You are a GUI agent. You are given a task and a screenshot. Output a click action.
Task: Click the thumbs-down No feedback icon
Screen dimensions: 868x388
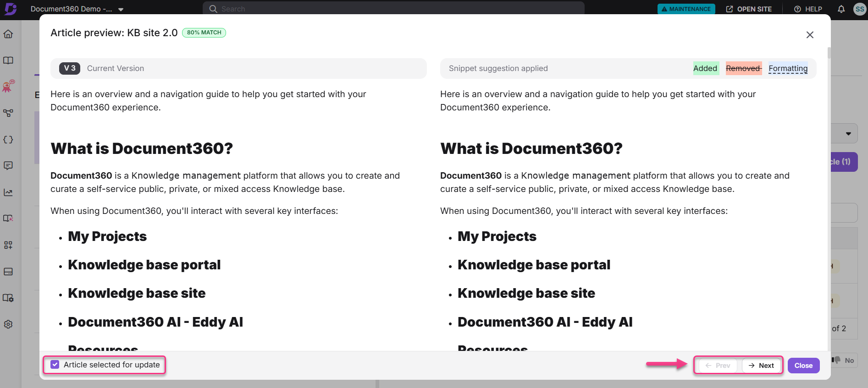pos(836,360)
